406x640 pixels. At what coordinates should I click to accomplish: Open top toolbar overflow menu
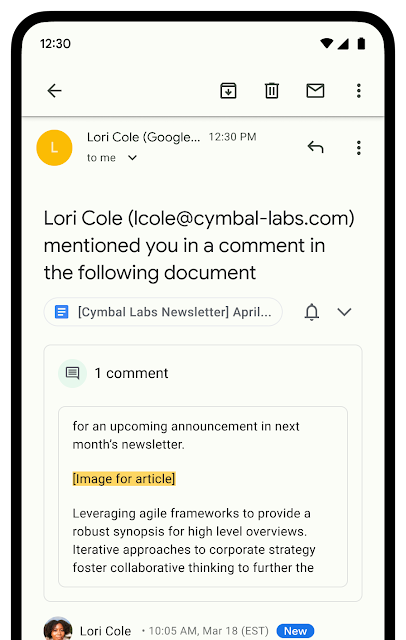(359, 91)
